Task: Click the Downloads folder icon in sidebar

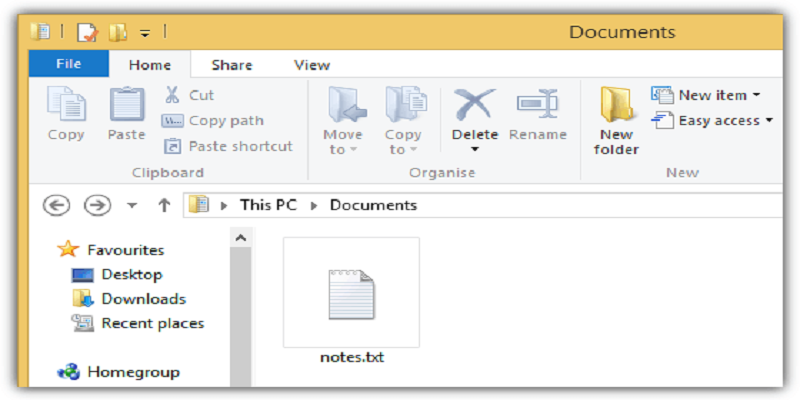Action: tap(82, 298)
